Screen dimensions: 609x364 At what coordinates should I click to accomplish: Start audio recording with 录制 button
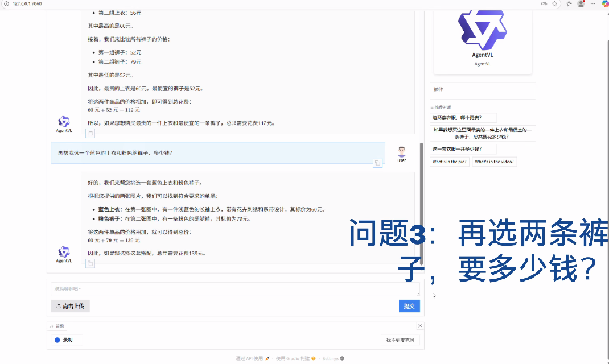pyautogui.click(x=67, y=340)
